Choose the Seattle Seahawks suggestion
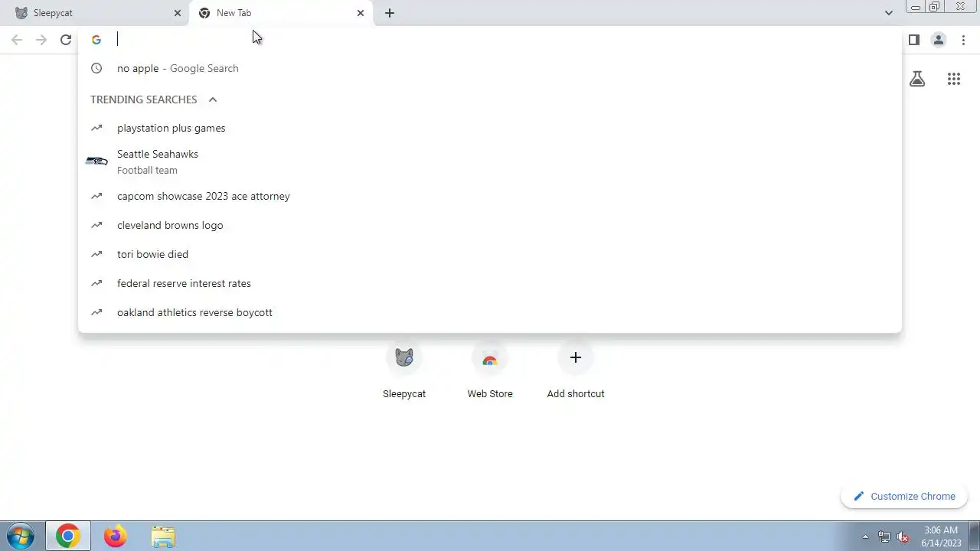Viewport: 980px width, 551px height. [490, 161]
